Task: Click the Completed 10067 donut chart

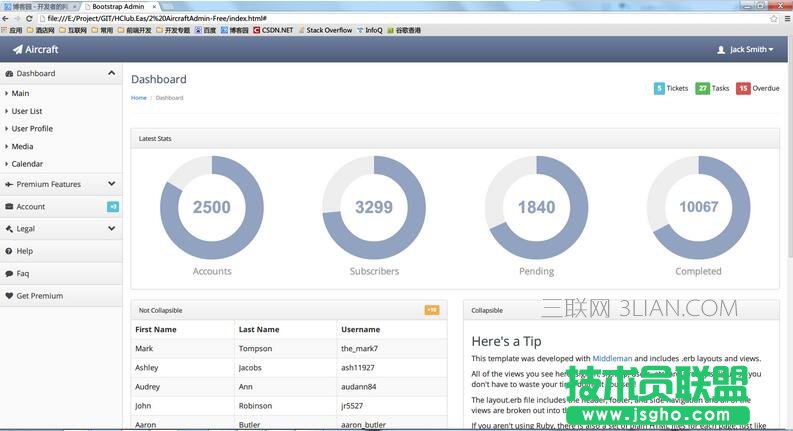Action: pyautogui.click(x=698, y=207)
